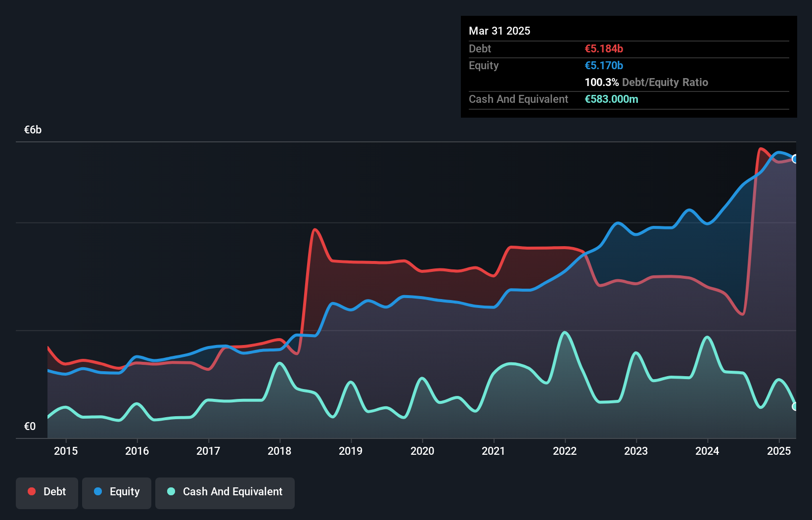
Task: Click the Debt label in the tooltip
Action: click(x=480, y=48)
